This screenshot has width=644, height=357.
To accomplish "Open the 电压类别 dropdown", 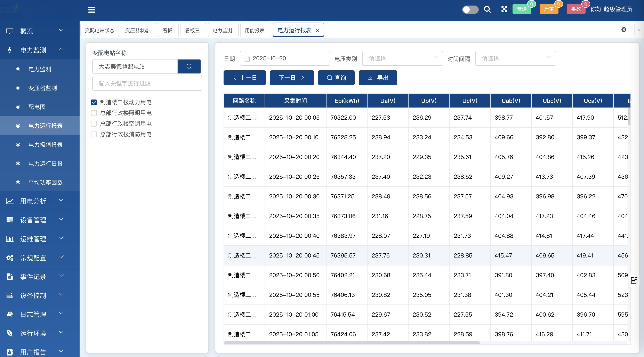I will (x=402, y=58).
